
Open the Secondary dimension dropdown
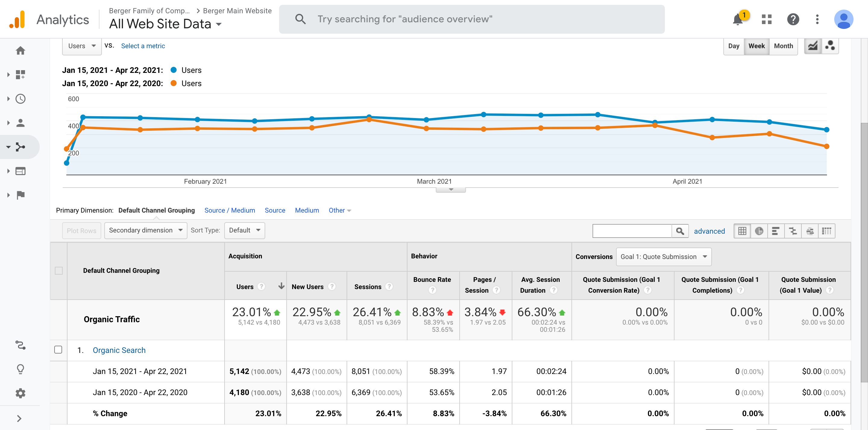pyautogui.click(x=146, y=230)
